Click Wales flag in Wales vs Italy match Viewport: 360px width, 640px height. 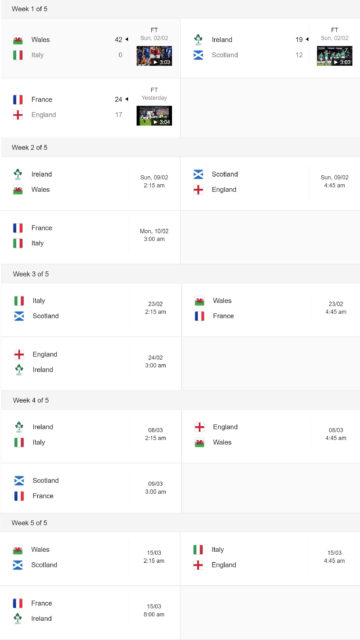pyautogui.click(x=18, y=40)
